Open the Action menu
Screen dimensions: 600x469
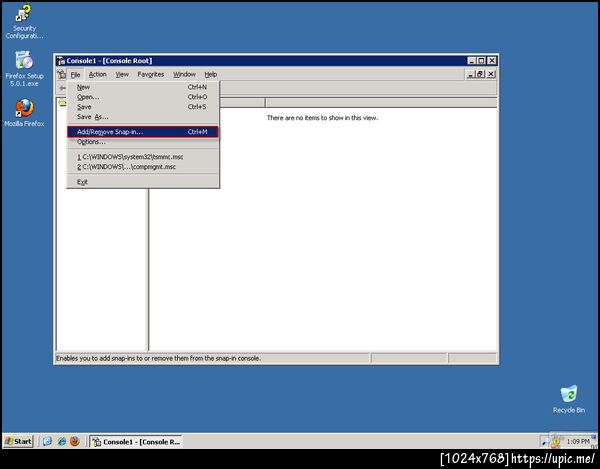98,74
